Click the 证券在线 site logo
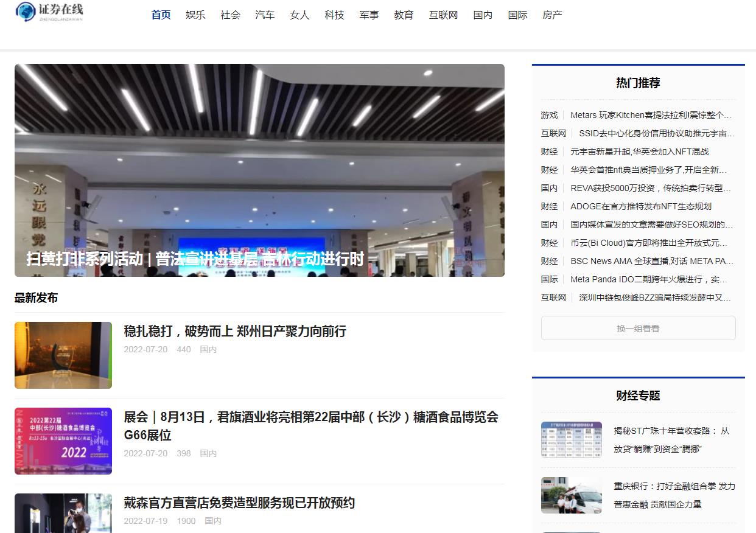756x533 pixels. coord(49,12)
